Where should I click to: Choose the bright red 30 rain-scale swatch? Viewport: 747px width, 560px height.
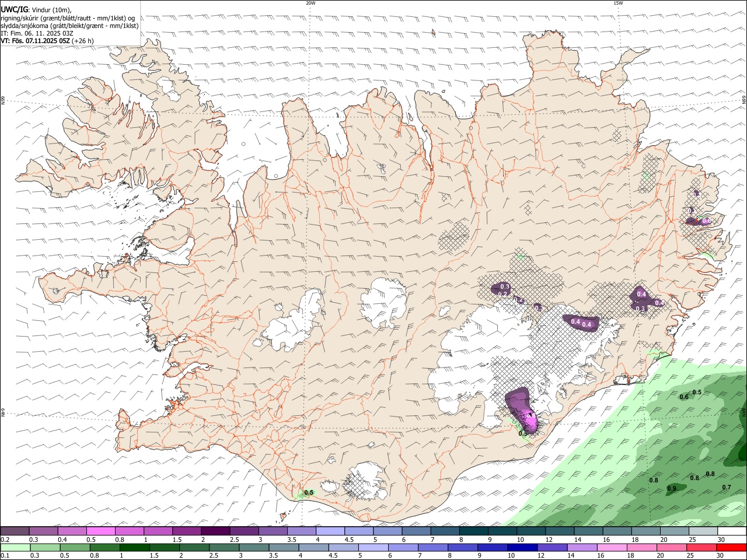732,548
